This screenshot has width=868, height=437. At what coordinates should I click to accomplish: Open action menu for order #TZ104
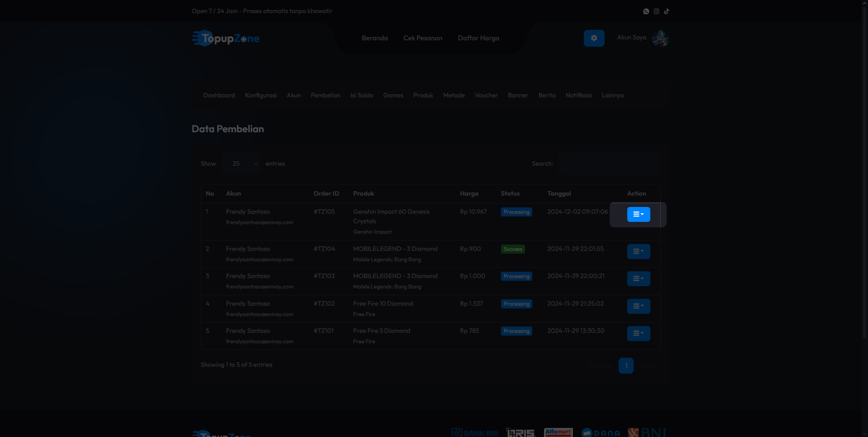tap(639, 251)
